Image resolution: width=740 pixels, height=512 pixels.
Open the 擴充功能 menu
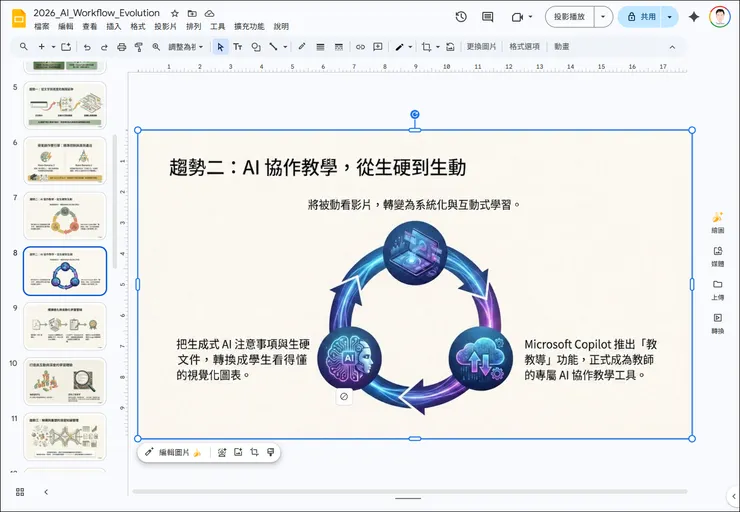click(249, 26)
